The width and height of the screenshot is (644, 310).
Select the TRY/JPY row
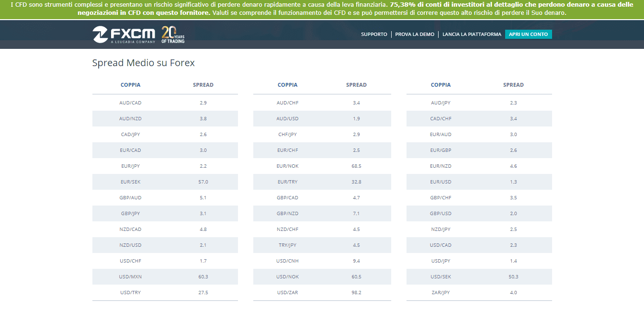coord(322,245)
